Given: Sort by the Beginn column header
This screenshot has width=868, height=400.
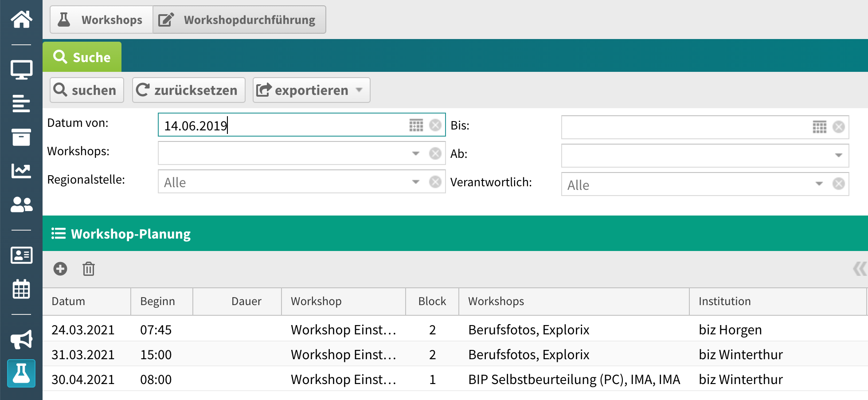Looking at the screenshot, I should point(162,301).
